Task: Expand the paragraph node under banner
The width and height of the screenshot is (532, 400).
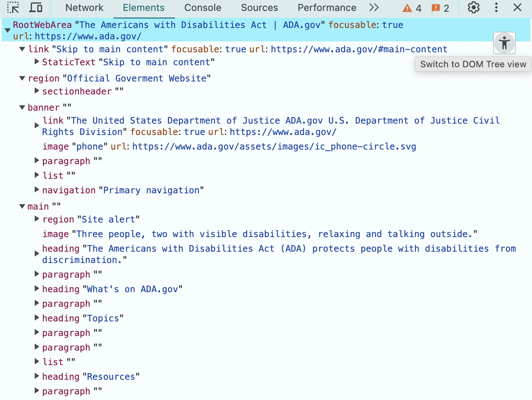Action: pyautogui.click(x=37, y=160)
